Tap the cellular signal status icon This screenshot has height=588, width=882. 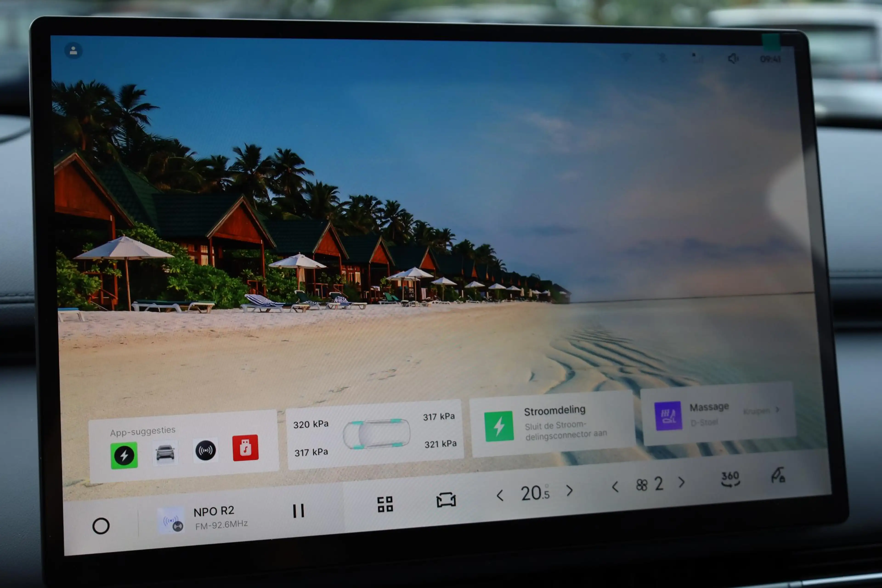697,58
